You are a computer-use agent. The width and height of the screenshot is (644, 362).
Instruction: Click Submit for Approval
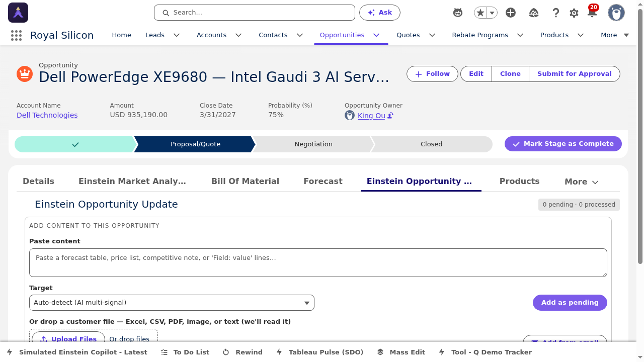pyautogui.click(x=575, y=74)
